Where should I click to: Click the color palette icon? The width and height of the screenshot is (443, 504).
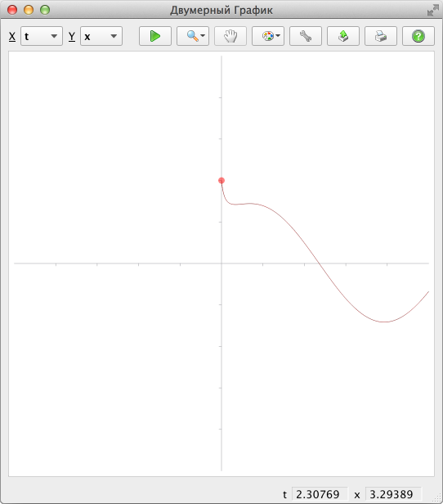point(267,36)
